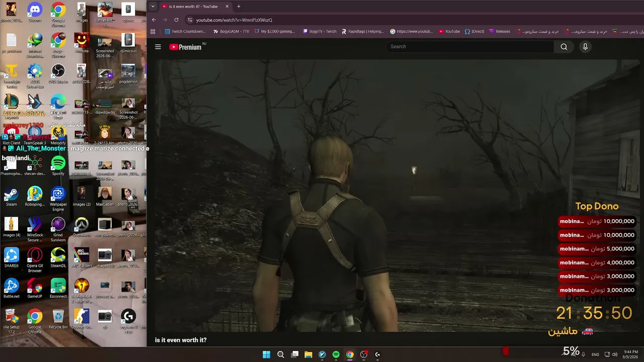Image resolution: width=644 pixels, height=362 pixels.
Task: Select the Overwatch desktop icon
Action: 82,227
